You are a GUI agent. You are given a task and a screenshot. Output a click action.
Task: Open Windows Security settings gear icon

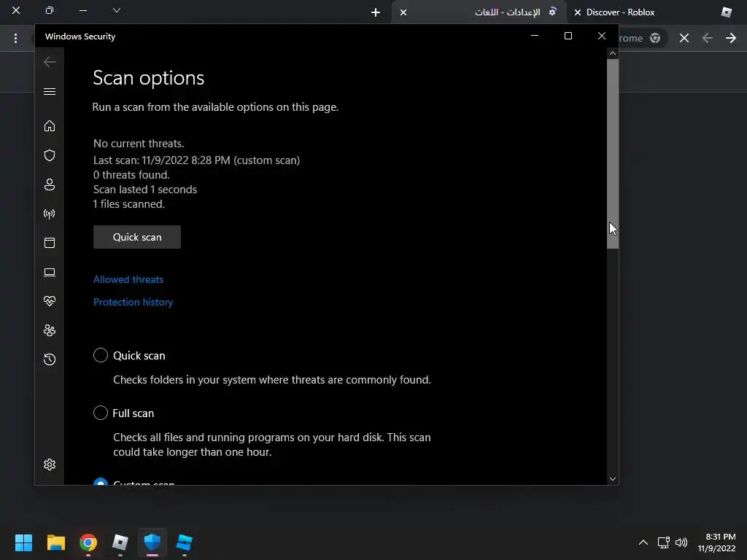click(x=50, y=464)
